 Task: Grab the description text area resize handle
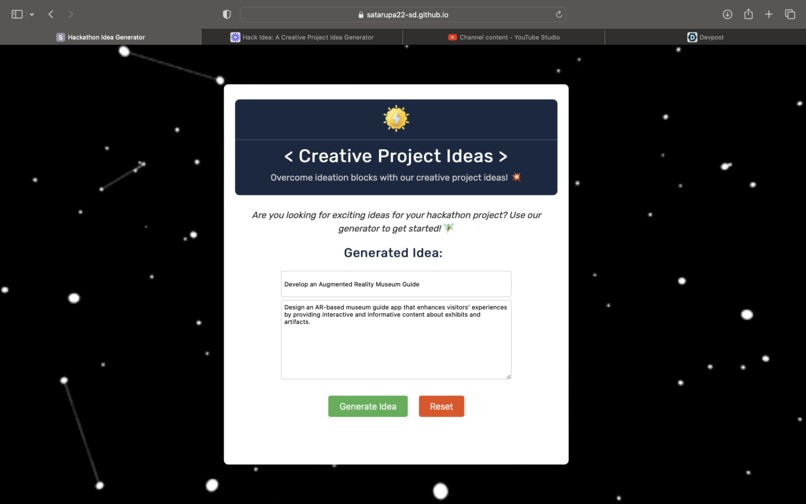point(508,376)
